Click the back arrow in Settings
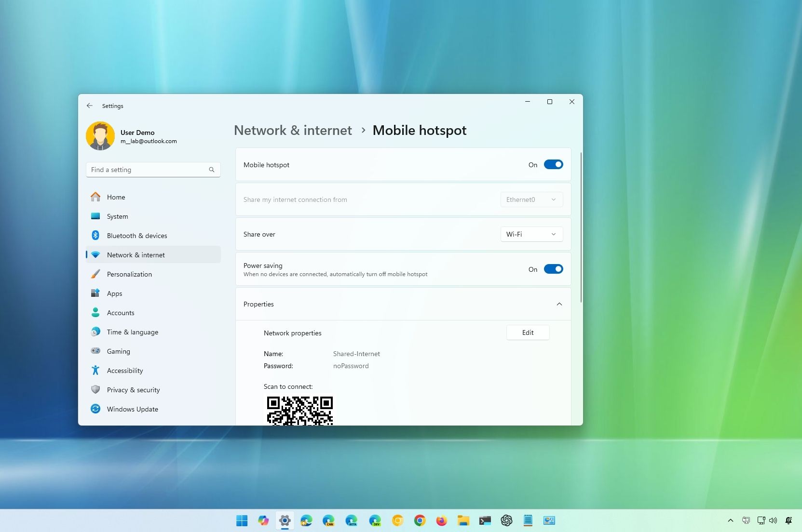 point(90,106)
